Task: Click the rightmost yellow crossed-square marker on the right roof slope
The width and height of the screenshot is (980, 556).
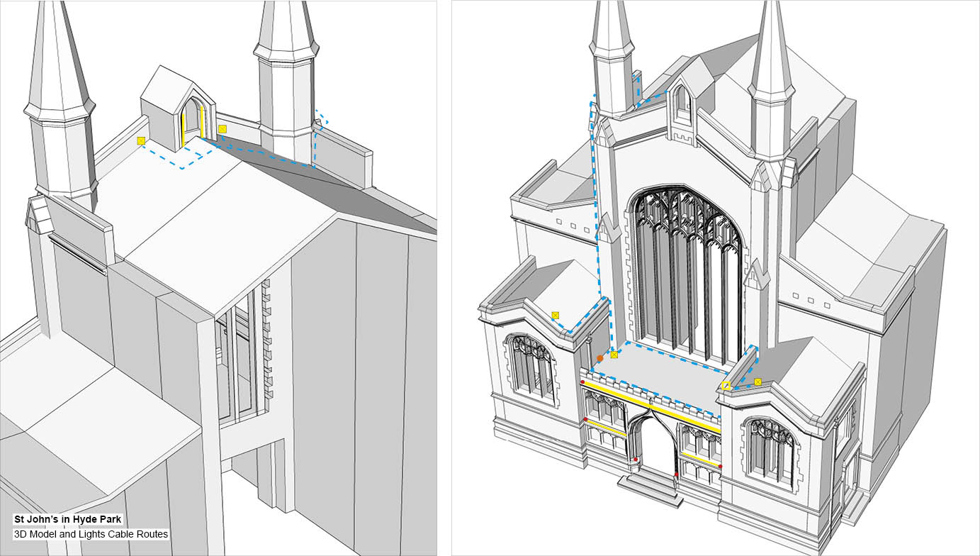Action: (x=758, y=382)
